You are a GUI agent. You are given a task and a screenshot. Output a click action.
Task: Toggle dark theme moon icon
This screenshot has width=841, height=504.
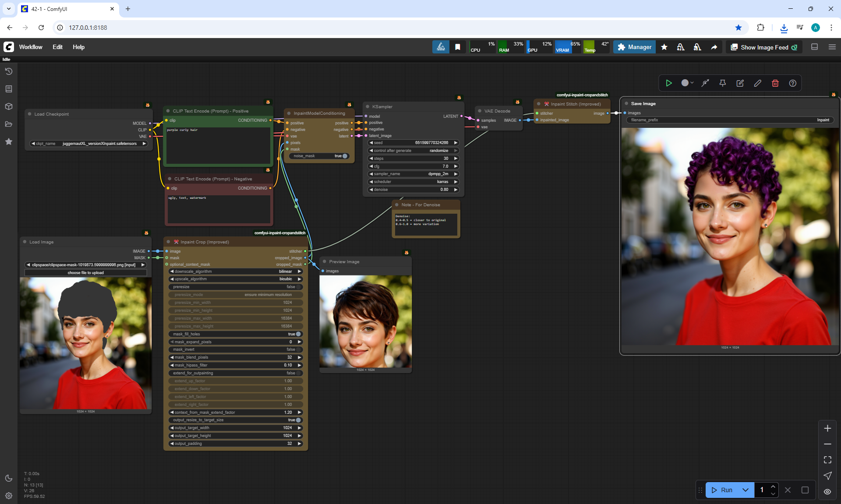pos(9,478)
